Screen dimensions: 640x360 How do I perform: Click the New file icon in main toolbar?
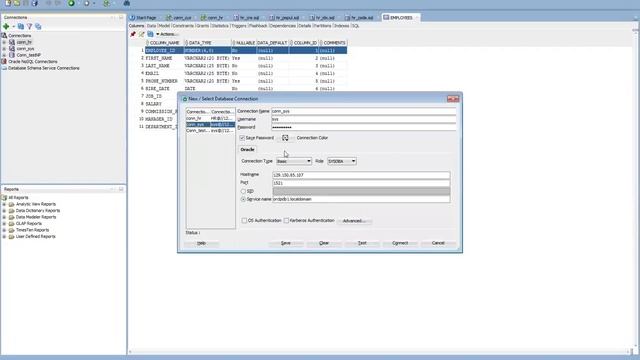coord(8,3)
